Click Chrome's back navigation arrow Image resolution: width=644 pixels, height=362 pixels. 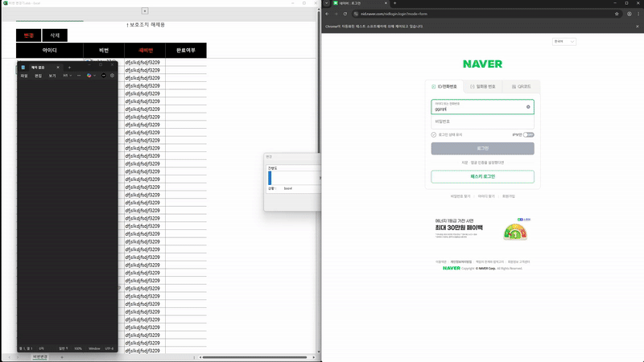(x=327, y=14)
